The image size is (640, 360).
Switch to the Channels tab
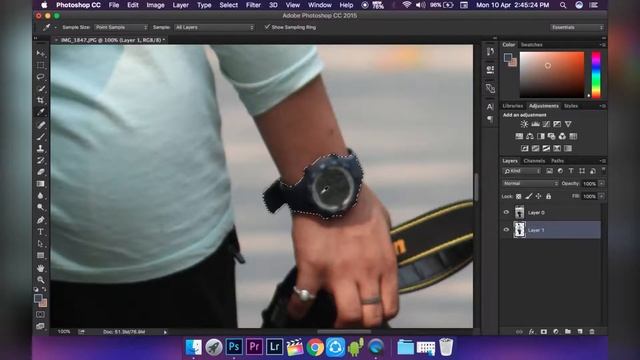[x=534, y=161]
